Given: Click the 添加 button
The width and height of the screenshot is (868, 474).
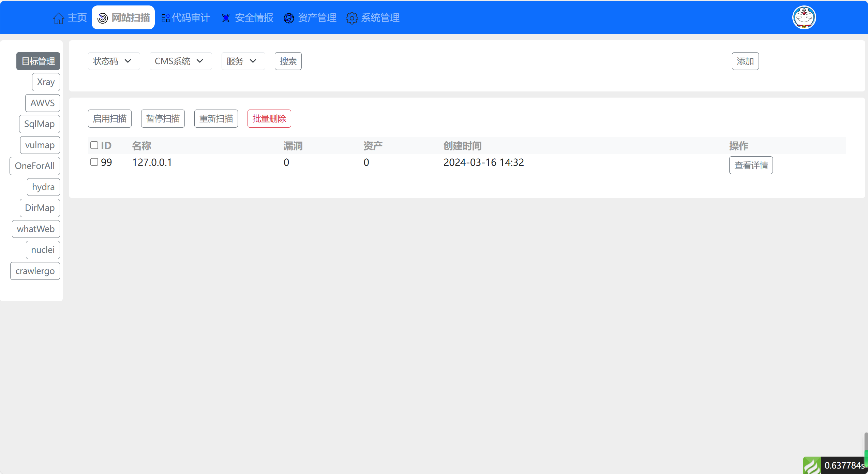Looking at the screenshot, I should click(745, 61).
